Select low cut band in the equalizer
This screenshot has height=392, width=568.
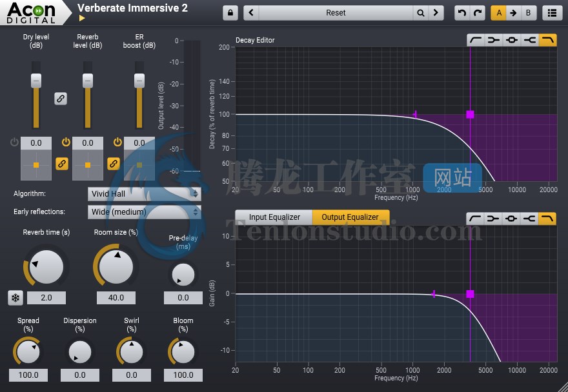(475, 219)
